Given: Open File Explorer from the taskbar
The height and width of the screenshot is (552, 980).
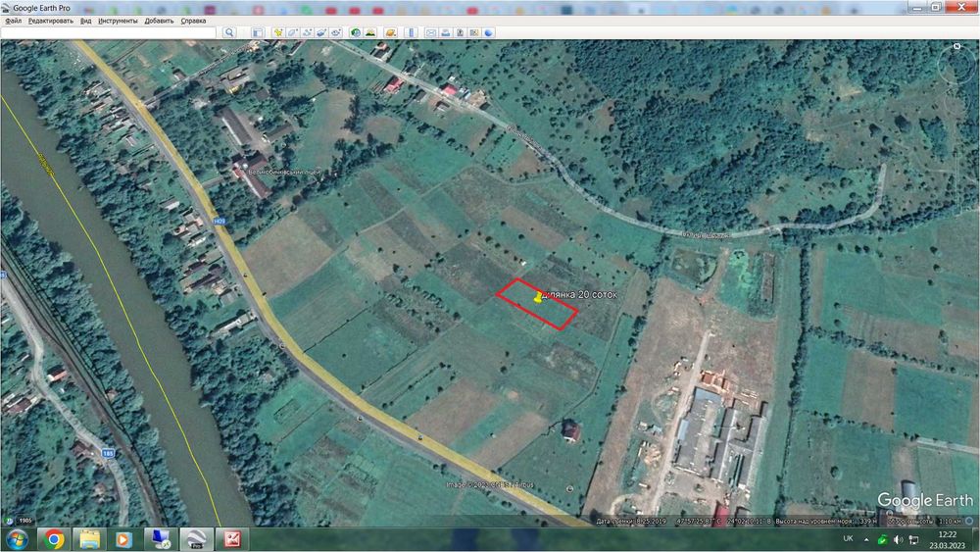Looking at the screenshot, I should tap(89, 539).
